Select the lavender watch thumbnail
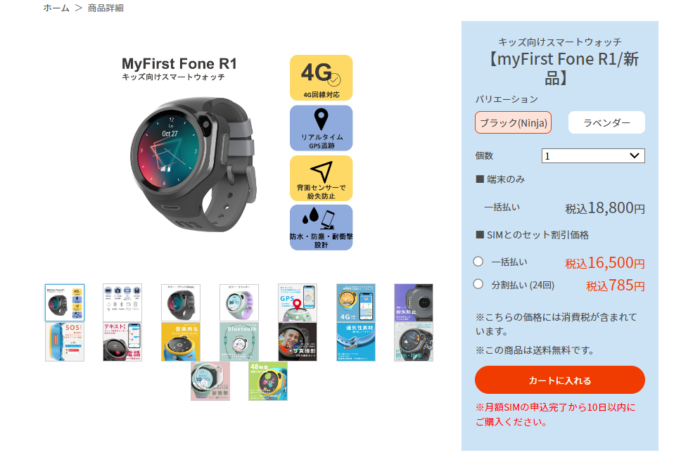The width and height of the screenshot is (700, 467). click(239, 303)
